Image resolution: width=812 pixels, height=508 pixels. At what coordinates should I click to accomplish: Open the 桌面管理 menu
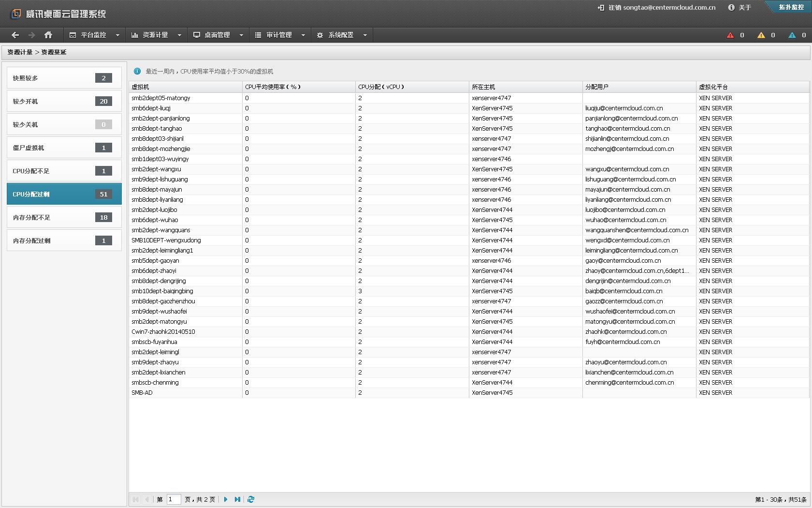point(217,35)
